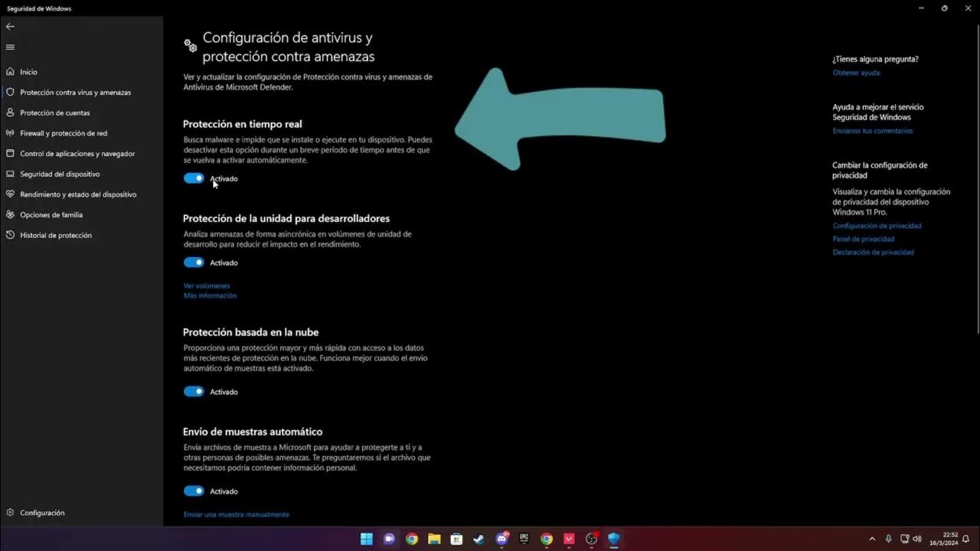This screenshot has width=980, height=551.
Task: Open Configuración gear at sidebar bottom
Action: pyautogui.click(x=10, y=513)
